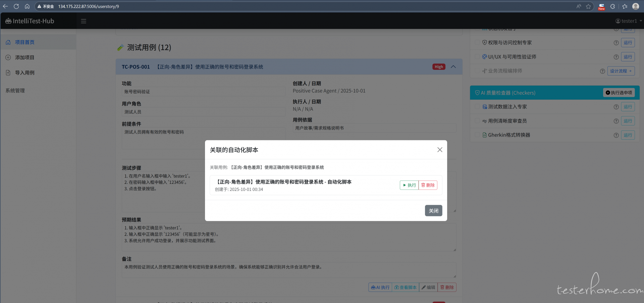Enable the 测试数据注入专家 checkbox
Image resolution: width=644 pixels, height=303 pixels.
[x=477, y=107]
